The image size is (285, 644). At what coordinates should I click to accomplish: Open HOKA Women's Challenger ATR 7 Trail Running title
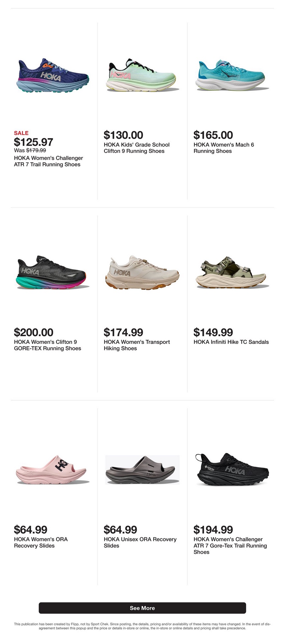[49, 161]
